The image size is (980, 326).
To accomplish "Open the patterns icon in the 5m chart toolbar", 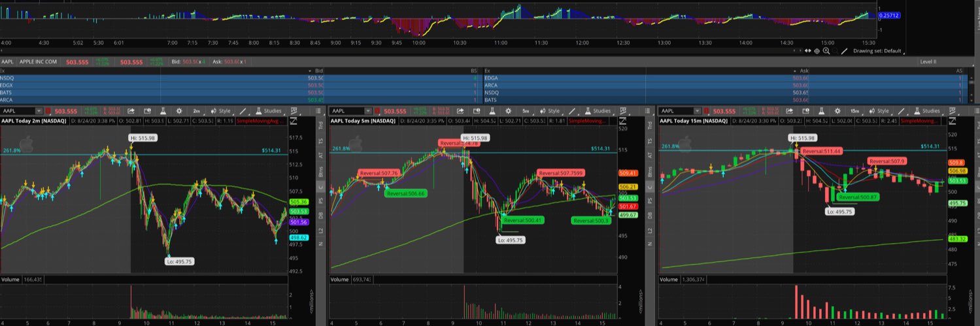I will (623, 111).
